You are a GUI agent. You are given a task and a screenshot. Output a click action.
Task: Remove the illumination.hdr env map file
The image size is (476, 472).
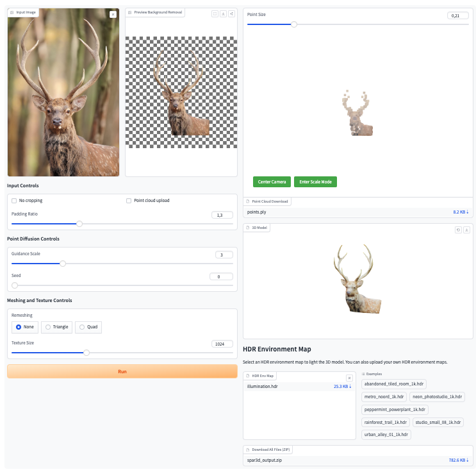[x=349, y=378]
